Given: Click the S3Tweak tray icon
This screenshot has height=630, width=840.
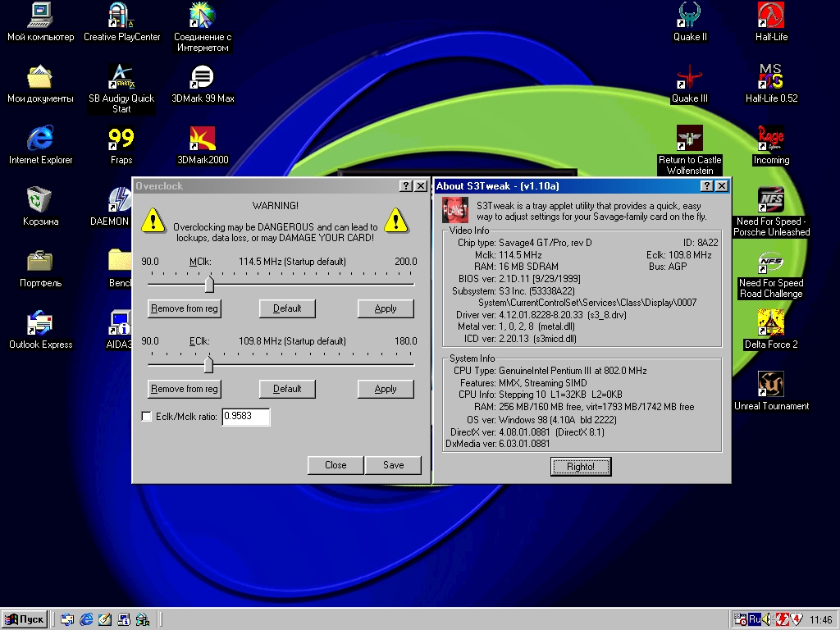Looking at the screenshot, I should (x=782, y=619).
